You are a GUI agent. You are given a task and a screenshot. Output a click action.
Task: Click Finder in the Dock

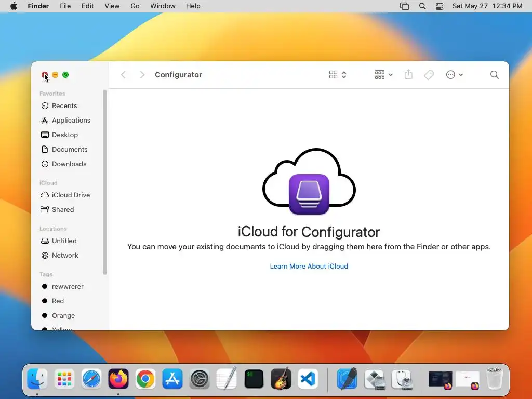(37, 379)
